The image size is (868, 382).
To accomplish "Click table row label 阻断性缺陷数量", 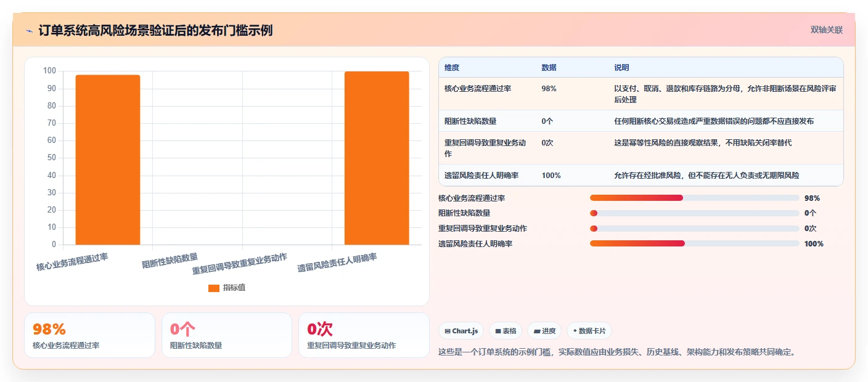I will pyautogui.click(x=470, y=121).
